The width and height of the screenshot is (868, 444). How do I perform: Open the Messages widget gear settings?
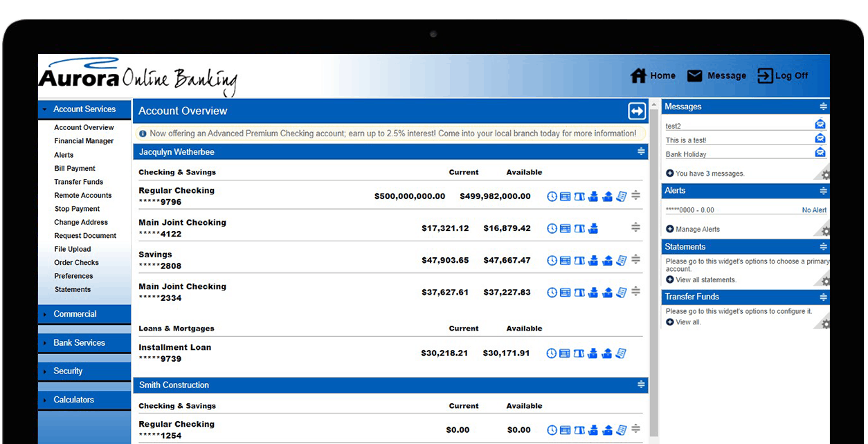(825, 175)
